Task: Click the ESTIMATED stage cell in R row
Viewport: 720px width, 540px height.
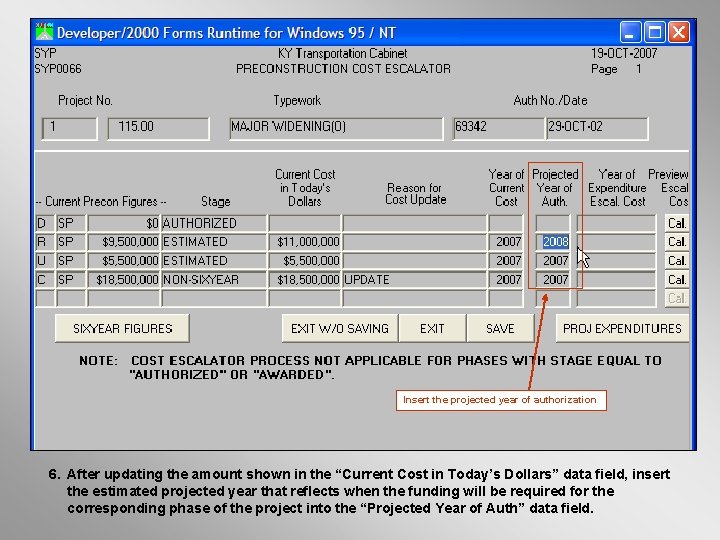Action: (214, 242)
